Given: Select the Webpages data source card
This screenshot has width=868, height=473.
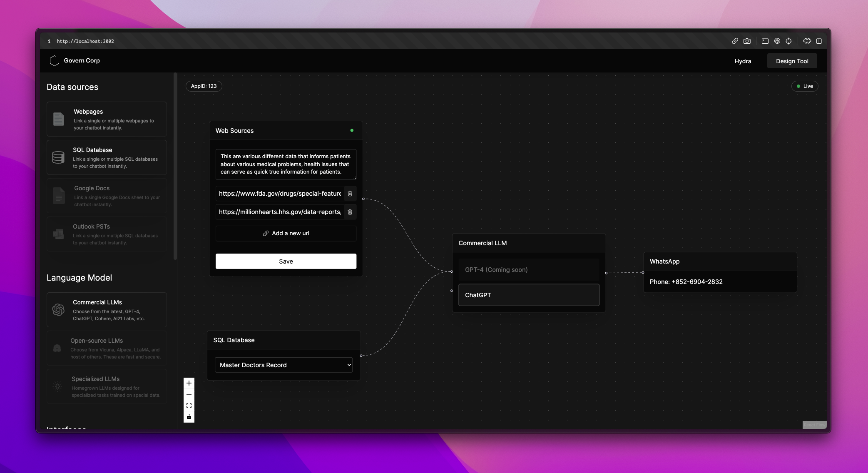Looking at the screenshot, I should coord(107,119).
